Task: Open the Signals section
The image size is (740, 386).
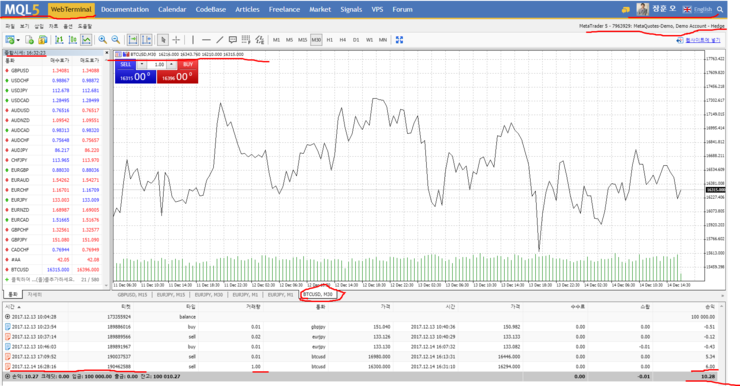Action: tap(351, 9)
